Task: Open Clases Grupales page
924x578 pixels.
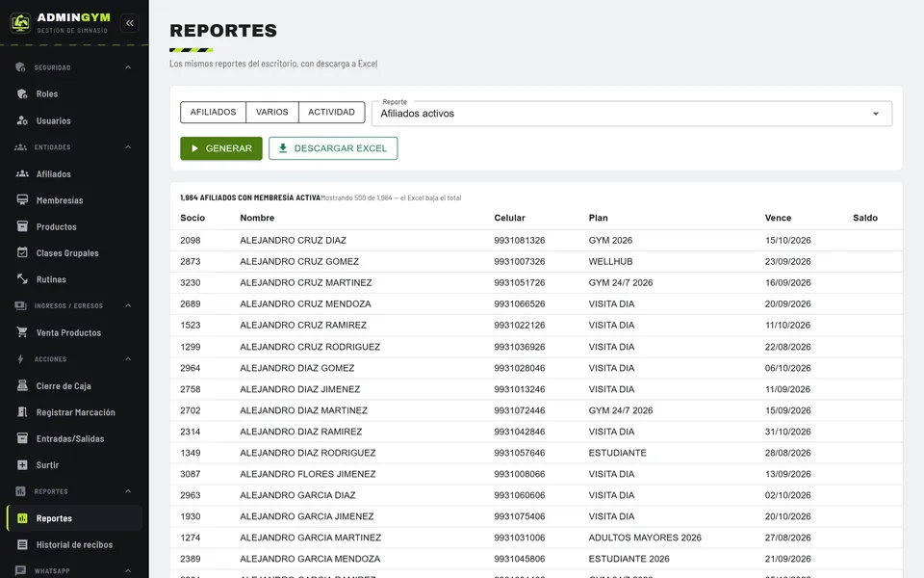Action: [x=74, y=252]
